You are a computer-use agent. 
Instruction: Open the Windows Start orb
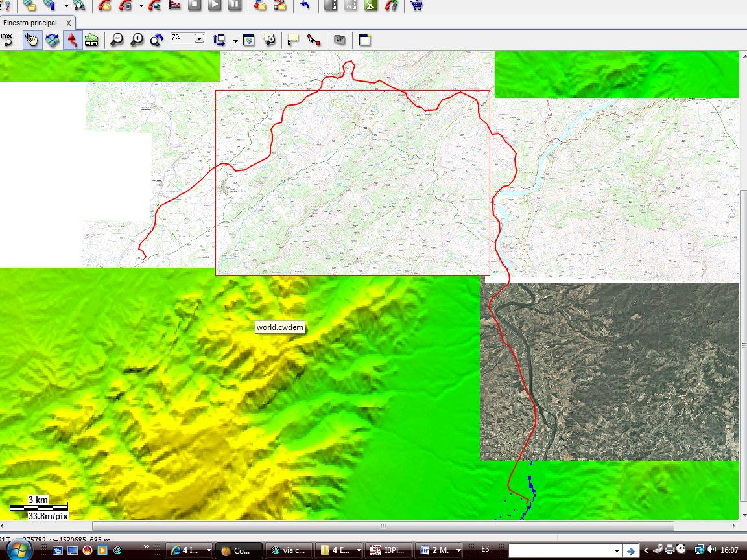coord(18,550)
